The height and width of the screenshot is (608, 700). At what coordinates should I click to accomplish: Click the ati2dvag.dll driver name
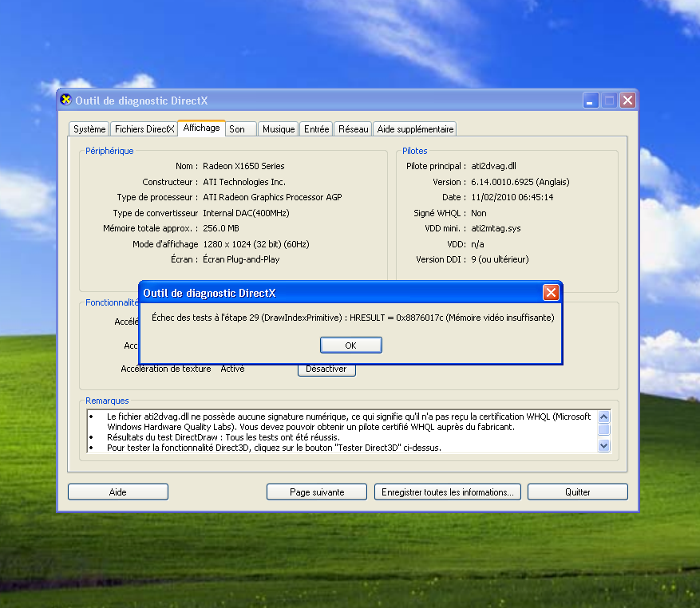493,166
